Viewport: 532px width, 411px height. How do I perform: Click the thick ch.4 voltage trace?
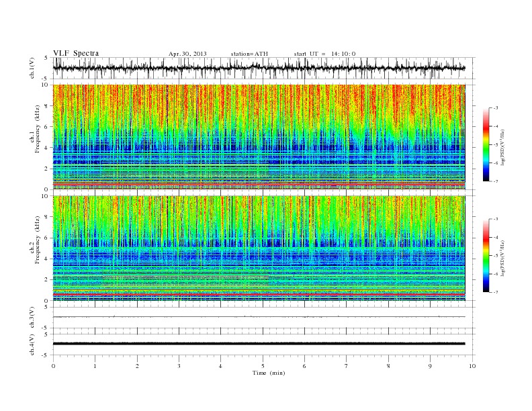pyautogui.click(x=259, y=344)
